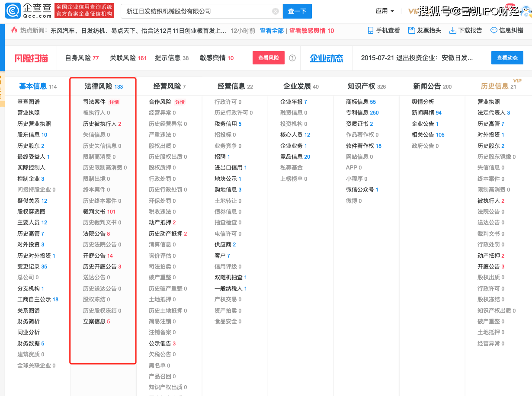Expand the 应用 dropdown menu
This screenshot has width=532, height=396.
[x=385, y=11]
